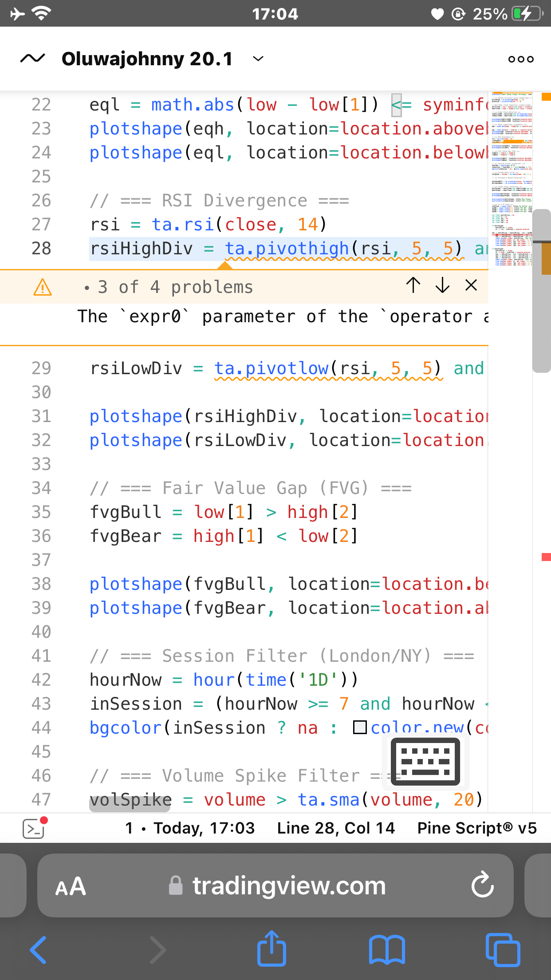Click bgcolor function on line 44
Screen dimensions: 551x980
[x=126, y=728]
